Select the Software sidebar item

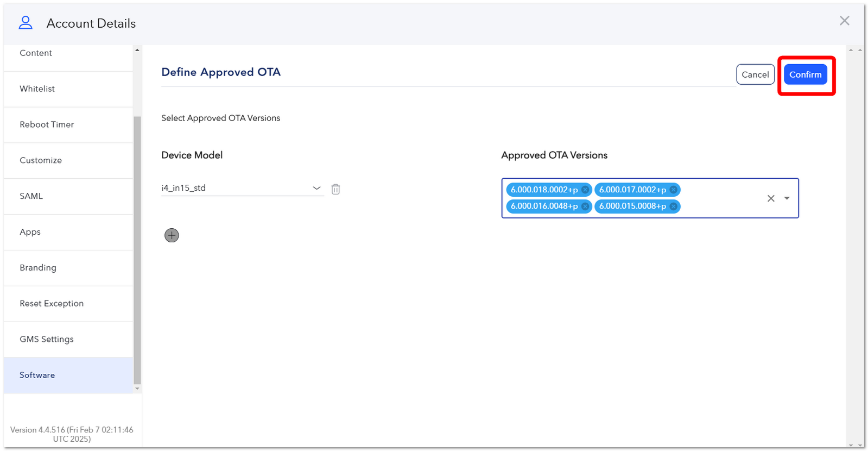pos(68,375)
